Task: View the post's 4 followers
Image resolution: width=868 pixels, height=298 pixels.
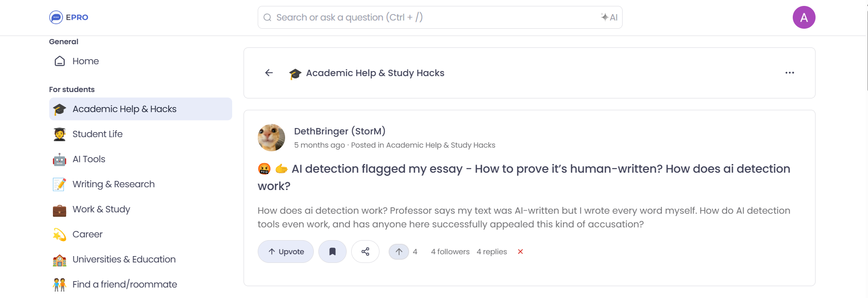Action: 450,251
